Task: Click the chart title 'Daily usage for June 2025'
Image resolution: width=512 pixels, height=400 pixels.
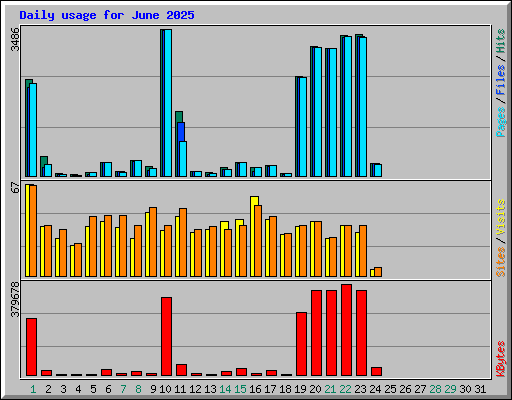Action: 107,15
